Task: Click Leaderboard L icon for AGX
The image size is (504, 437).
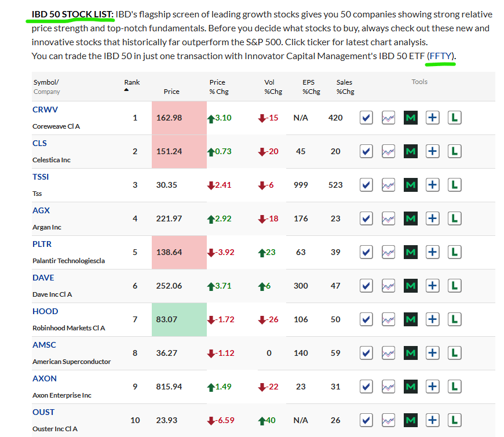Action: [x=455, y=218]
